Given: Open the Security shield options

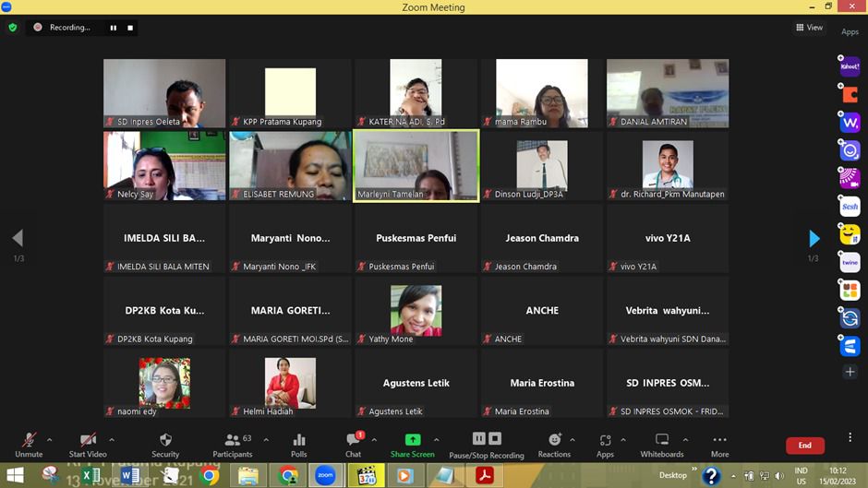Looking at the screenshot, I should 165,445.
